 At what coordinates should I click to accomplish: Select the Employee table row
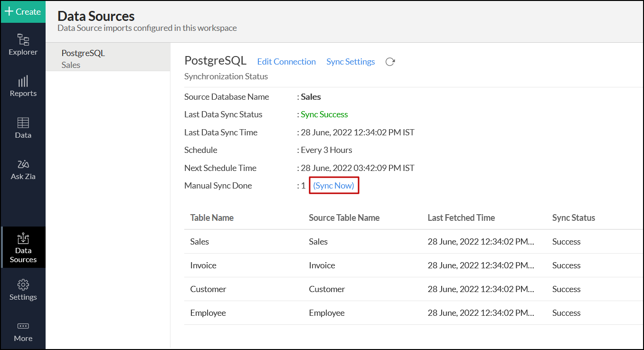(x=208, y=313)
